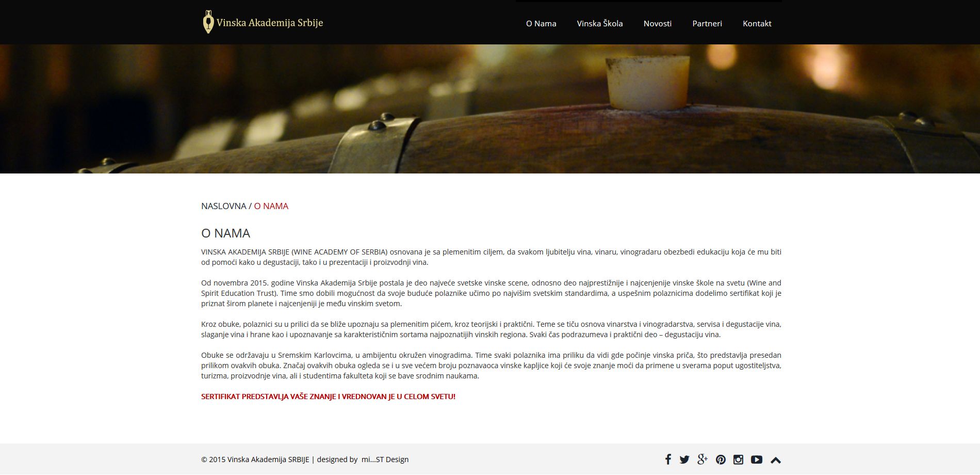Open the Pinterest icon in footer
980x475 pixels.
click(721, 460)
